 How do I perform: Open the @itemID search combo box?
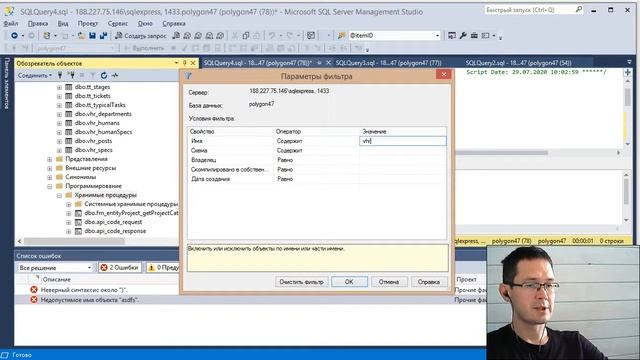395,36
